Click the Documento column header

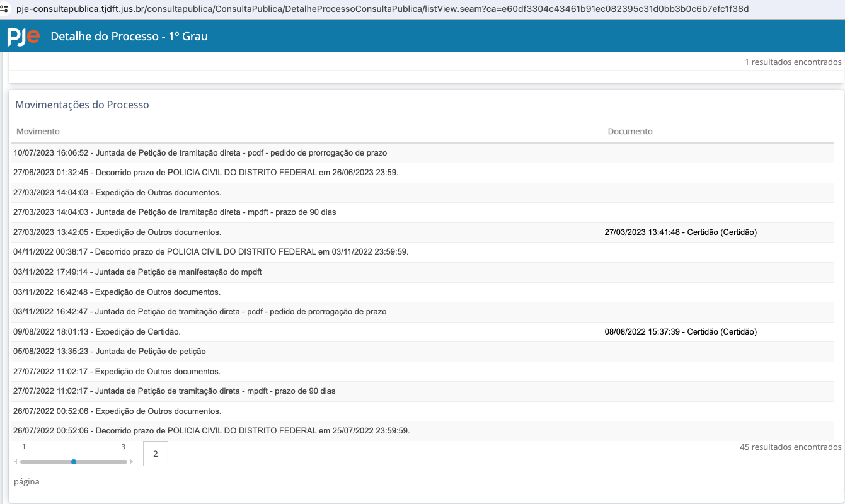pos(630,132)
